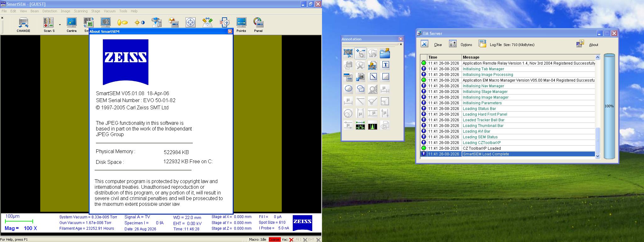This screenshot has height=242, width=644.
Task: Open Options in EM Server
Action: [x=466, y=45]
